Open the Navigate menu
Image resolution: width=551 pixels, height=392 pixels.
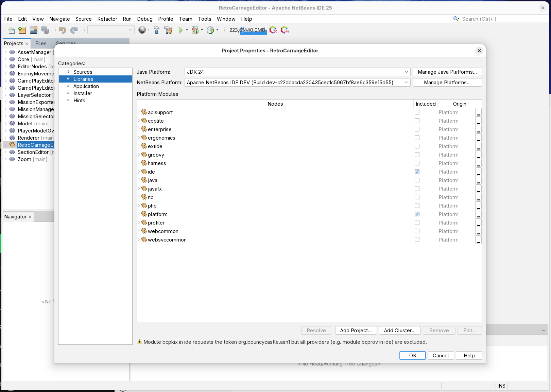(x=59, y=19)
